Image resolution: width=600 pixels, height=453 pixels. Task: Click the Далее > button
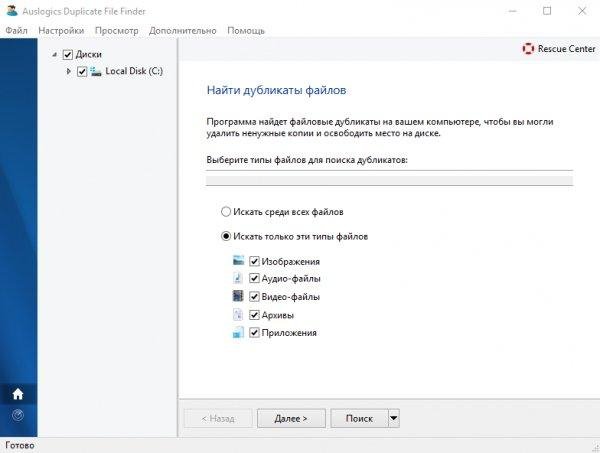point(291,418)
